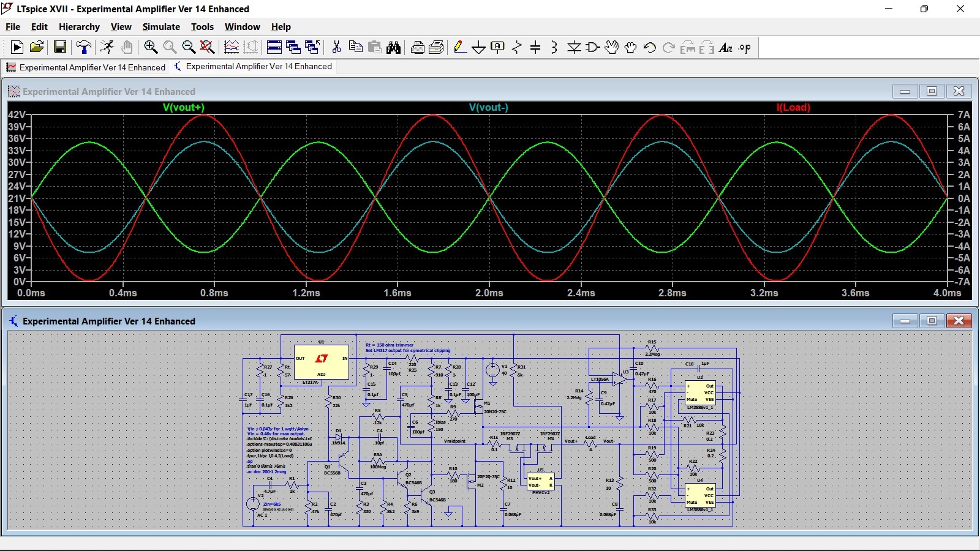The height and width of the screenshot is (551, 980).
Task: Open Control Panel hammer icon
Action: (x=84, y=47)
